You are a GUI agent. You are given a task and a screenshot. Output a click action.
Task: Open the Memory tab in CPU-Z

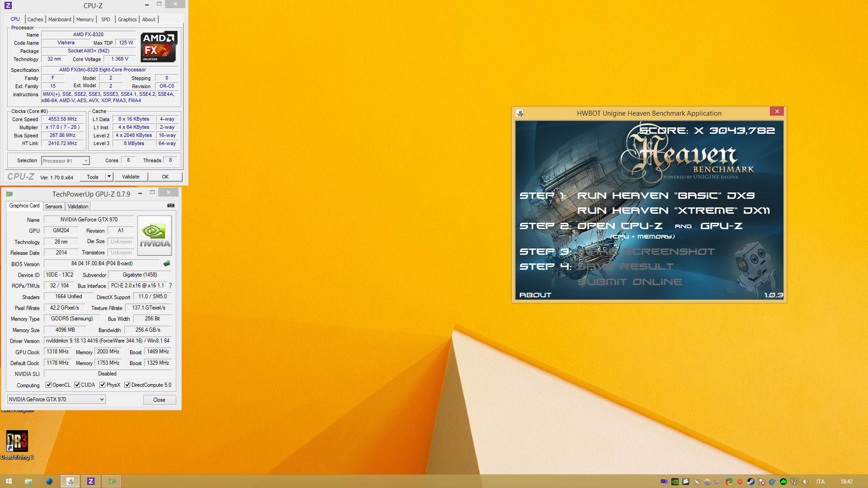coord(85,19)
